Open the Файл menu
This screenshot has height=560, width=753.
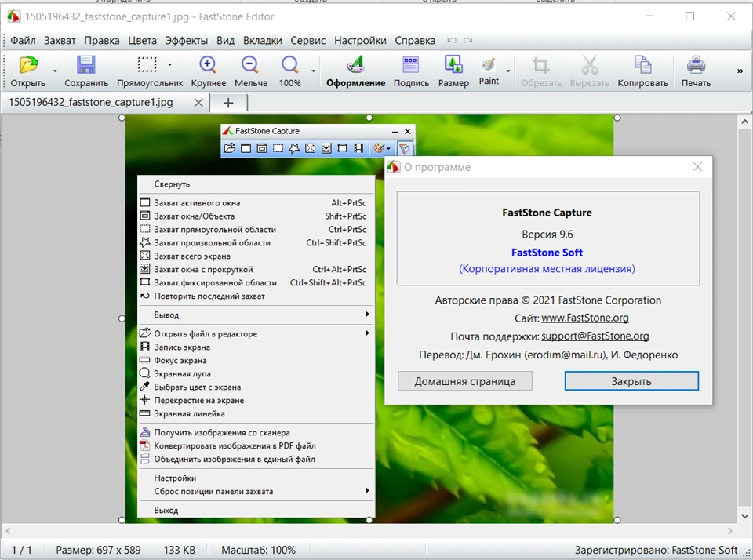pos(23,40)
